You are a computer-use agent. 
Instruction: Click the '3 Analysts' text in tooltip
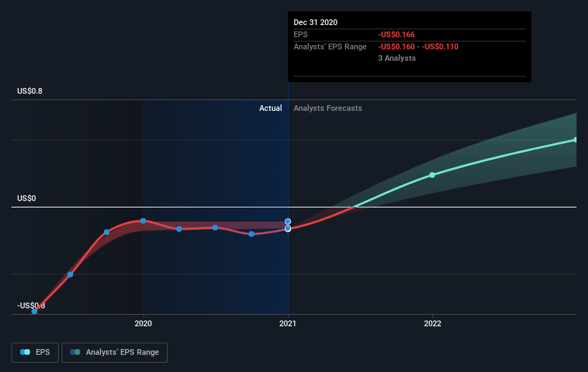click(397, 58)
